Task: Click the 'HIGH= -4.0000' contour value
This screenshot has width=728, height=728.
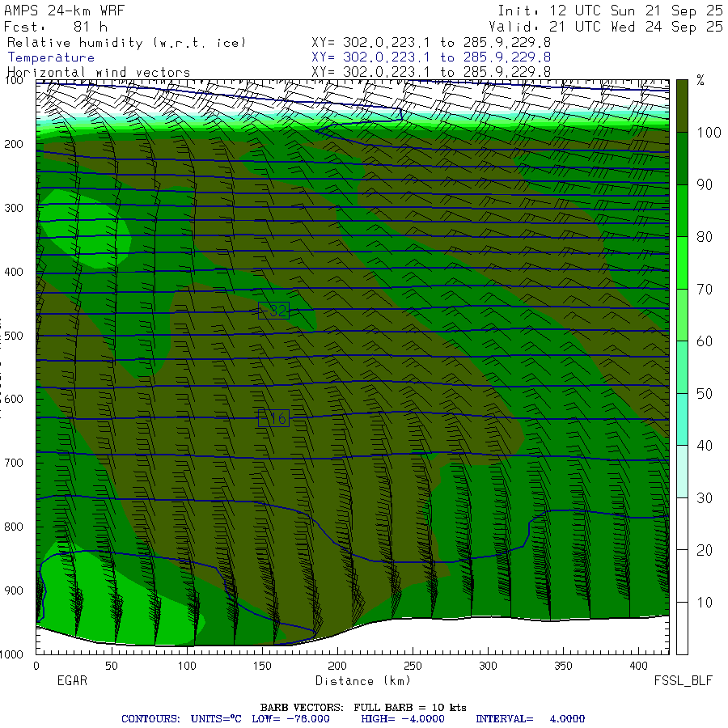Action: tap(402, 719)
